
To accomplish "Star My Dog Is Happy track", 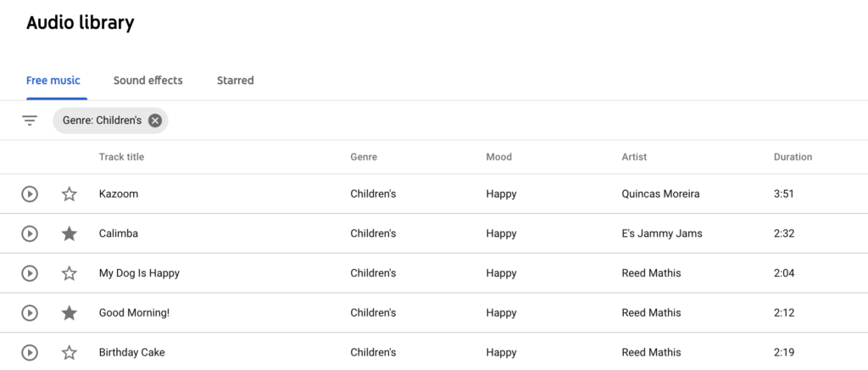I will tap(70, 273).
